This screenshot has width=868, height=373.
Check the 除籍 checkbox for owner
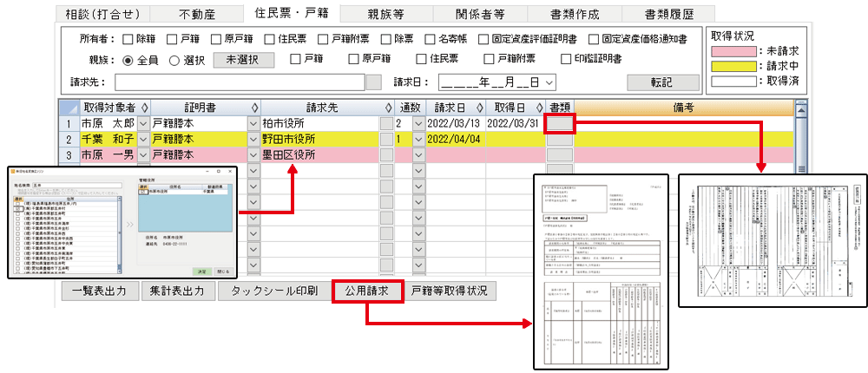click(128, 39)
